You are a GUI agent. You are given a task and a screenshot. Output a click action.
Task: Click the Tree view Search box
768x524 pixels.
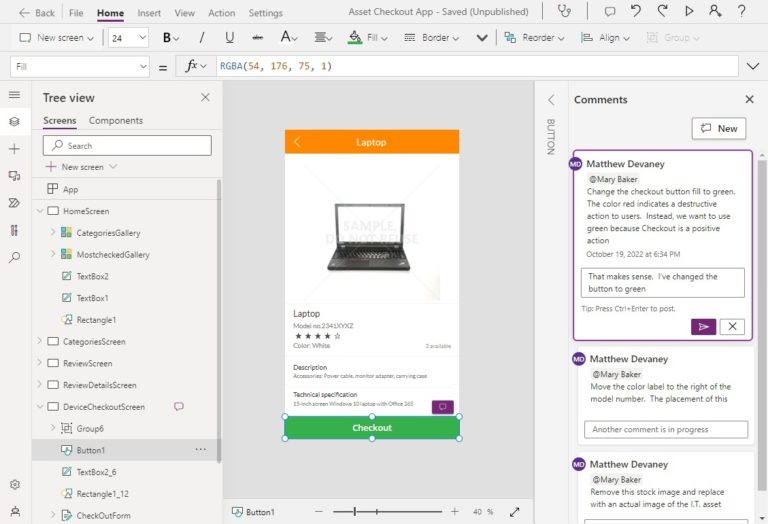click(127, 145)
